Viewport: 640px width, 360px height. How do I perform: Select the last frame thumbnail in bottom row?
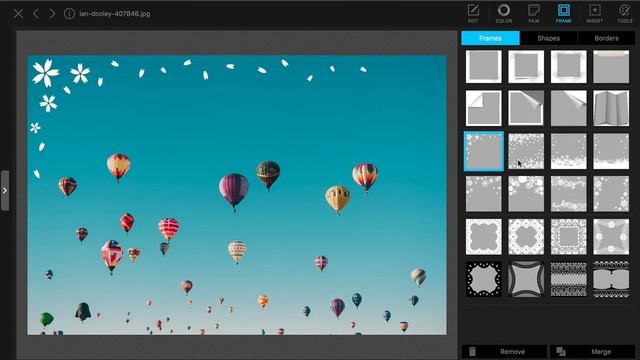tap(611, 279)
